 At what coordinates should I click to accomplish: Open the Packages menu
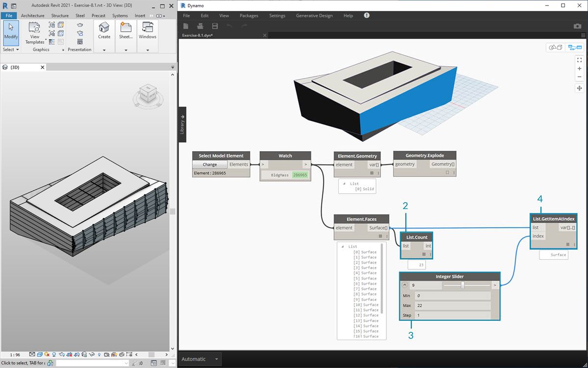click(x=249, y=16)
